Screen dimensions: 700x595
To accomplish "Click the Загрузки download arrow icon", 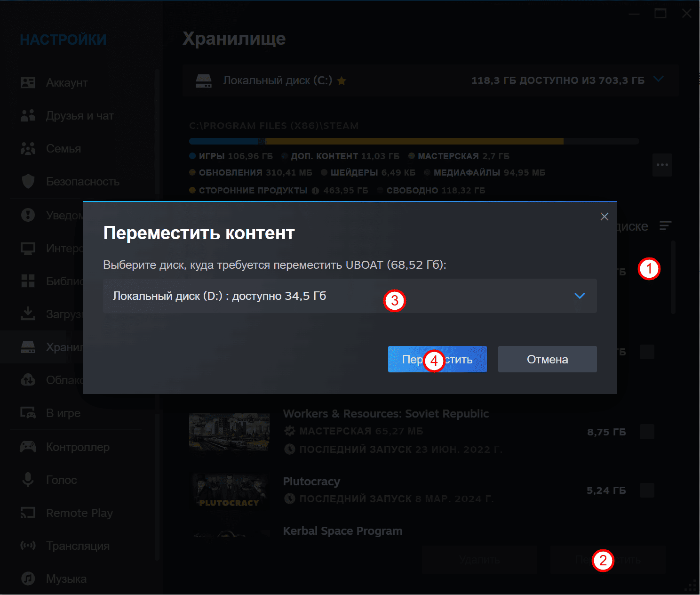I will [28, 314].
